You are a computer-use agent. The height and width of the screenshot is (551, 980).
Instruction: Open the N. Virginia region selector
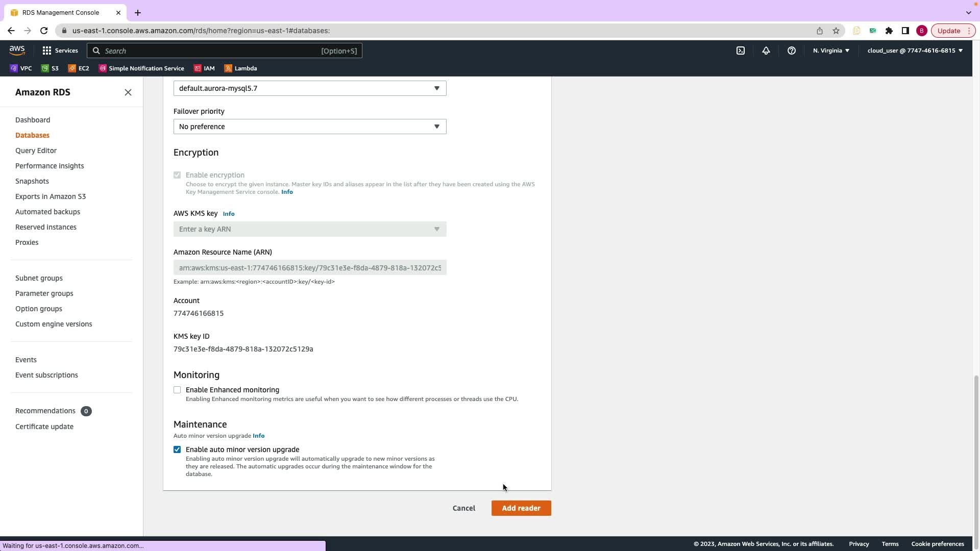(x=831, y=51)
